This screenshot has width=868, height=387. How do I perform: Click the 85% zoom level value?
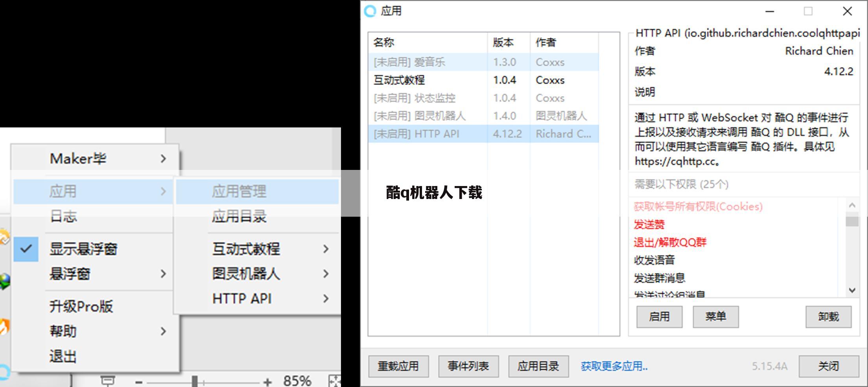click(297, 381)
